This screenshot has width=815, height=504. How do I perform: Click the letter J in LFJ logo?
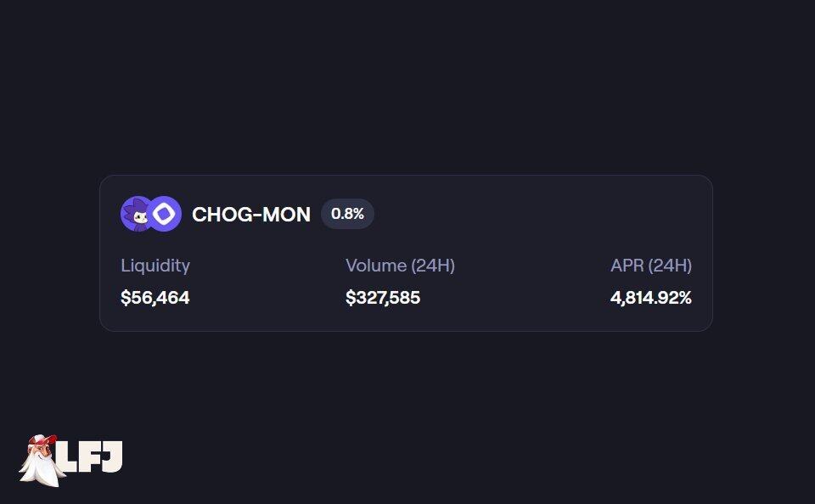coord(114,457)
